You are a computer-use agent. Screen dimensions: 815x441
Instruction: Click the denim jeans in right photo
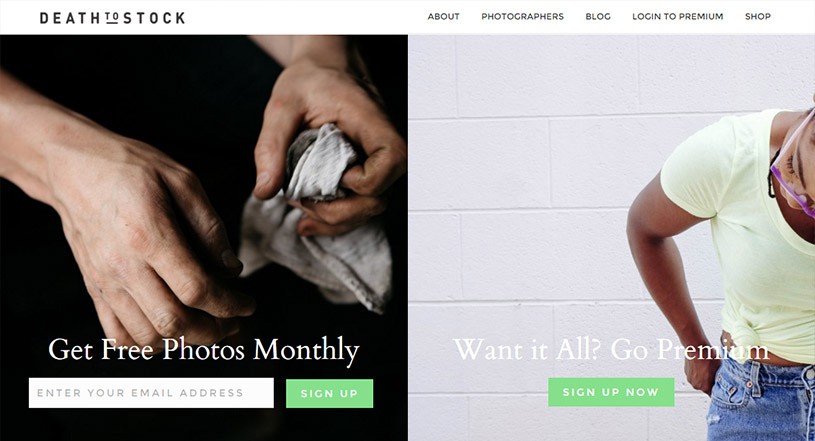pyautogui.click(x=761, y=400)
